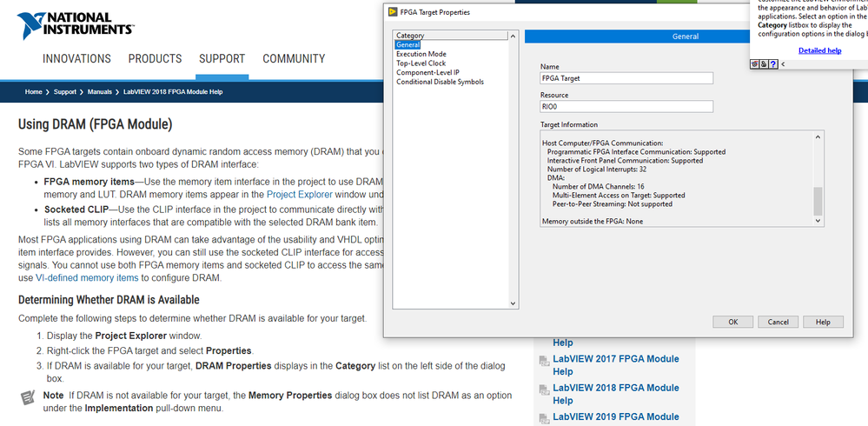Click the OK button in the dialog

click(733, 322)
